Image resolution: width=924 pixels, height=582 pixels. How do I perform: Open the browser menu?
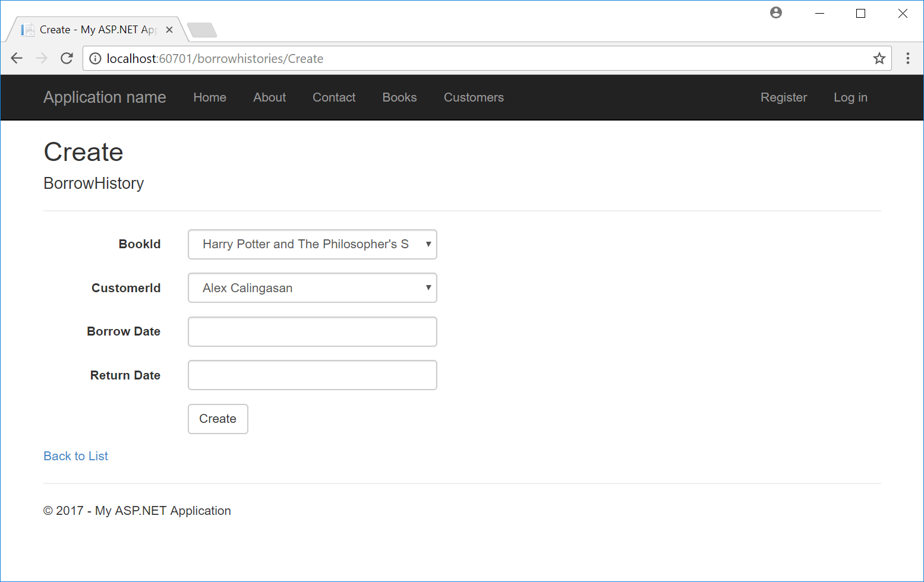tap(908, 58)
